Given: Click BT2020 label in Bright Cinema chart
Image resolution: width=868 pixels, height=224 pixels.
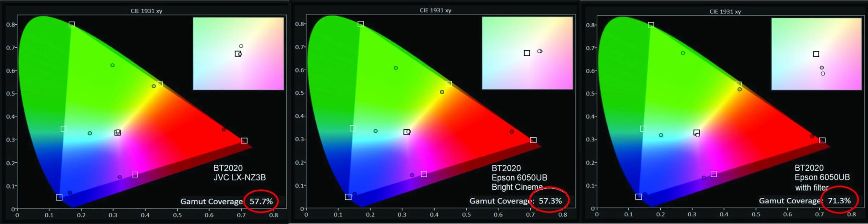Looking at the screenshot, I should (x=506, y=168).
